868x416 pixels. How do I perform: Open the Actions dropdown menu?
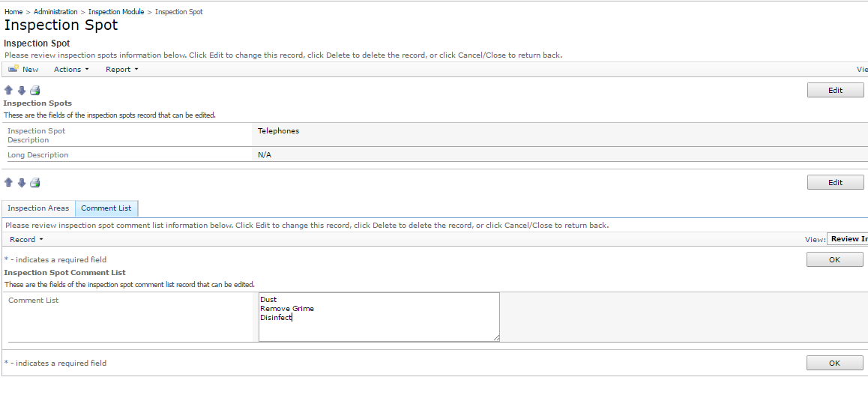coord(71,69)
